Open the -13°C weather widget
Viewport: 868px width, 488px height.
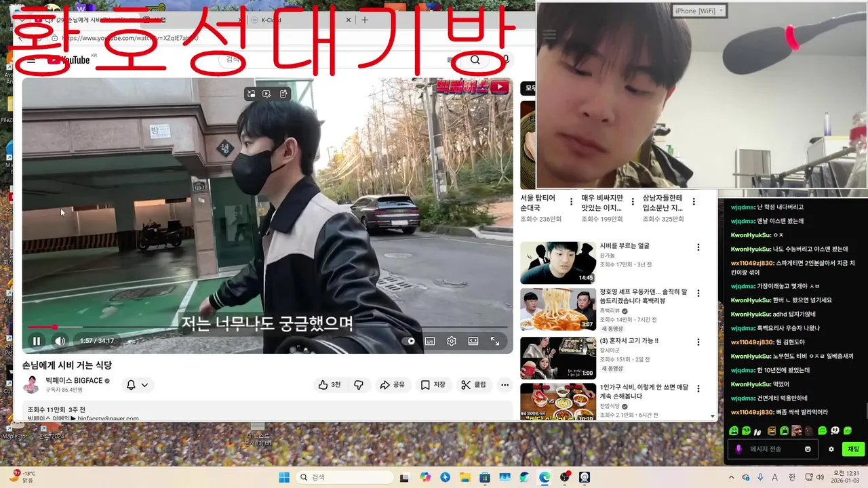click(22, 477)
